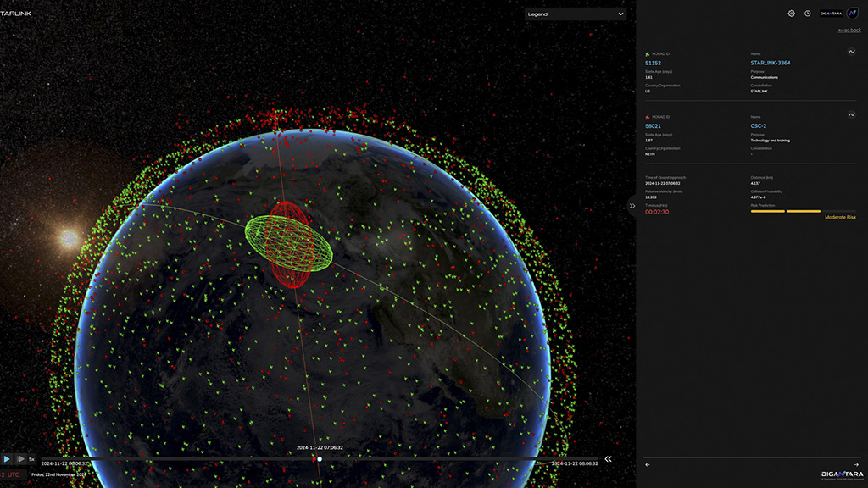868x488 pixels.
Task: Click the timeline end time 2024-11-22 08:06:32
Action: click(575, 463)
